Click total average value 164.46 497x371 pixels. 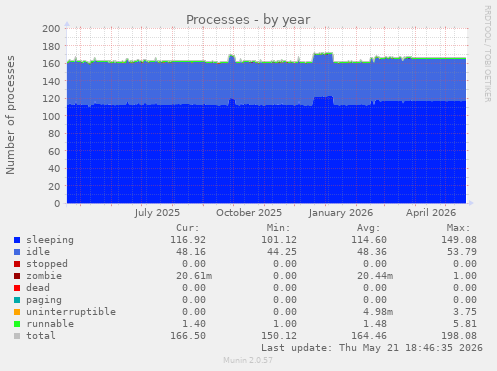tap(369, 336)
